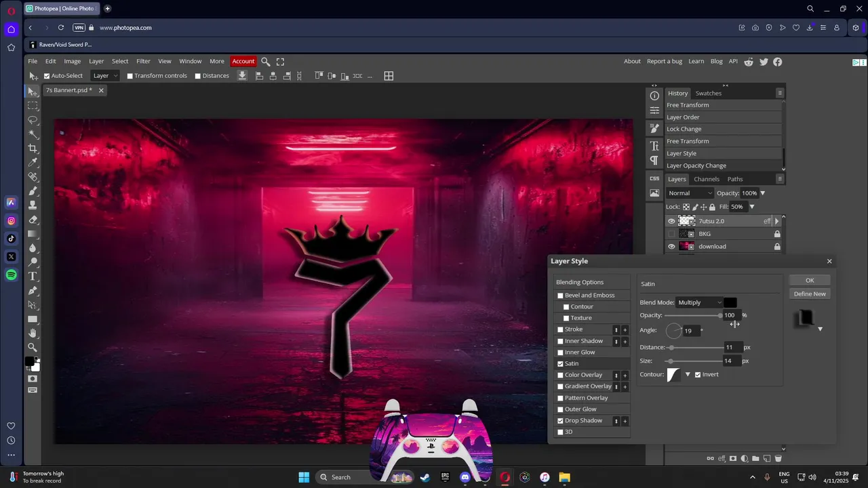Screen dimensions: 868x488
Task: Select the Blur tool
Action: click(33, 248)
